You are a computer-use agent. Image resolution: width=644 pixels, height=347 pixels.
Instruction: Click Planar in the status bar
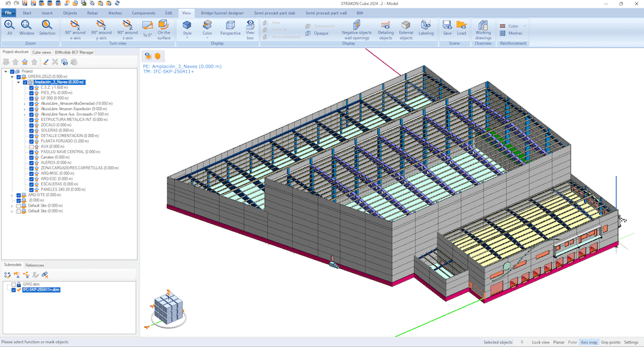pos(558,342)
